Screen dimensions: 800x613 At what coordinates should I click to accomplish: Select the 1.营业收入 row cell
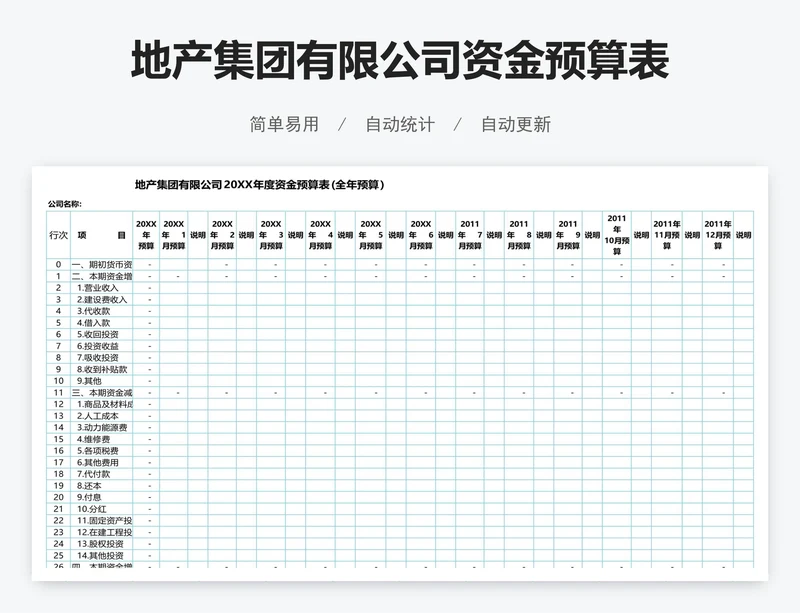point(102,288)
